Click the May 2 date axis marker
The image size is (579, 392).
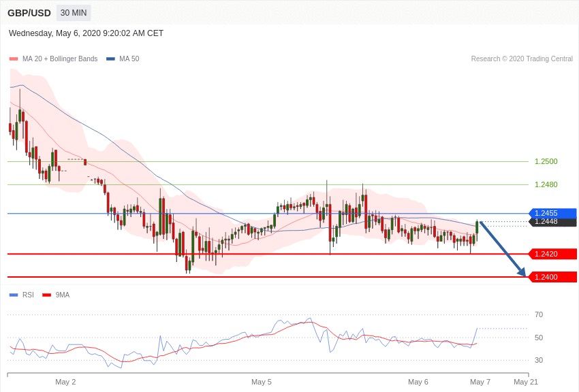tap(65, 382)
